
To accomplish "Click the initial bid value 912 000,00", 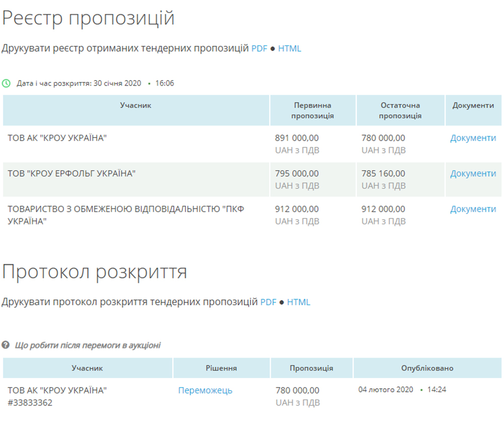I will [297, 209].
